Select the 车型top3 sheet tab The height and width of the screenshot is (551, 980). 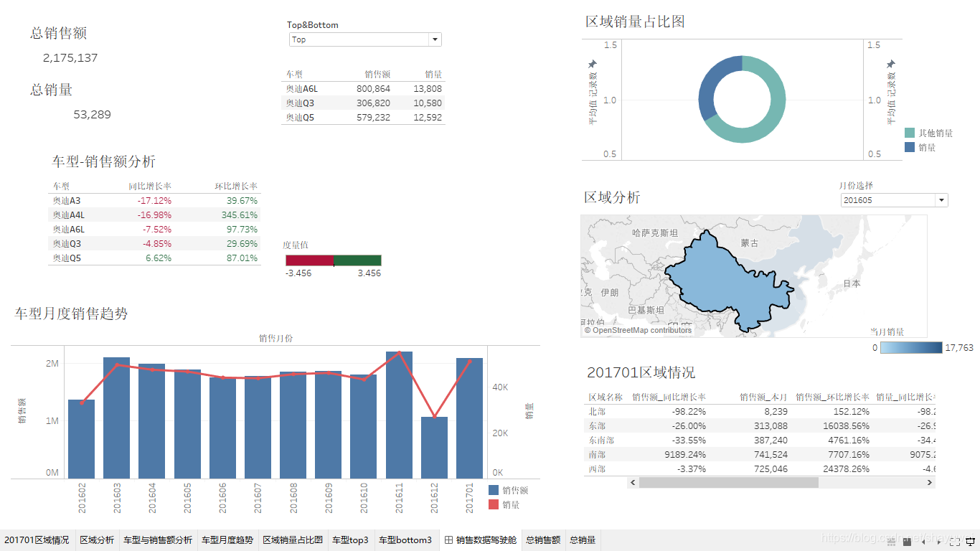tap(351, 540)
